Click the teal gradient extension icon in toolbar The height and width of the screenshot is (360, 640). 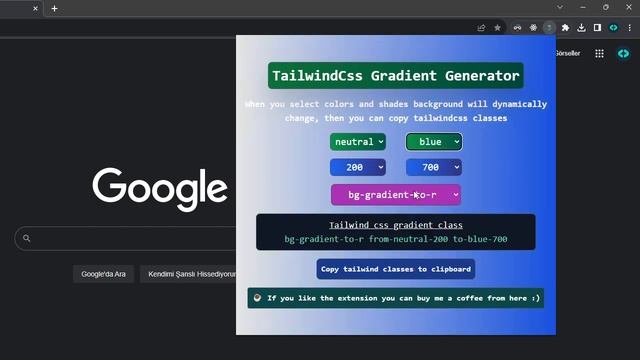click(x=613, y=28)
